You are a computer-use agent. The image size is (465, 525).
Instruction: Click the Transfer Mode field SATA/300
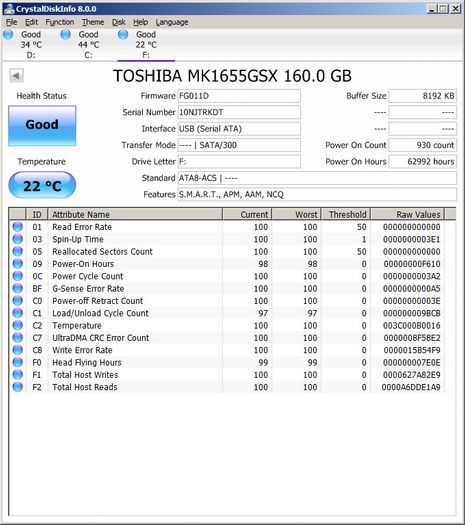point(239,145)
